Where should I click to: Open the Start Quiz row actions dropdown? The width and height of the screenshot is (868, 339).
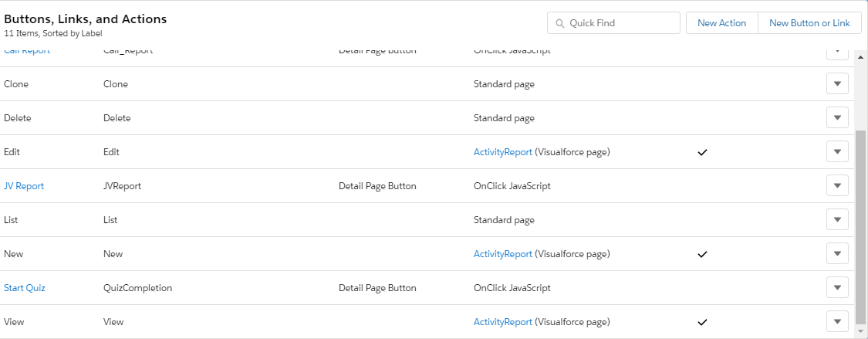837,288
